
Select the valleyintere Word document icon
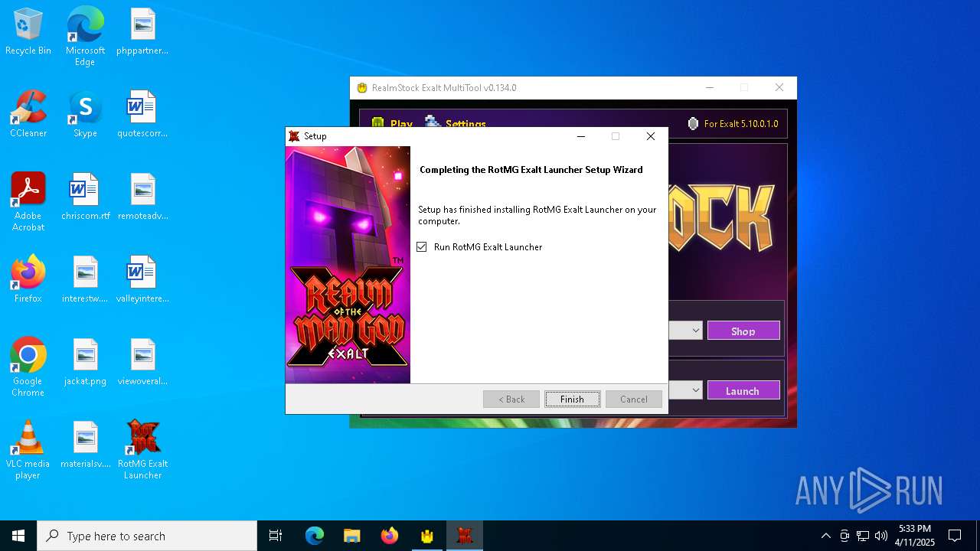point(142,279)
